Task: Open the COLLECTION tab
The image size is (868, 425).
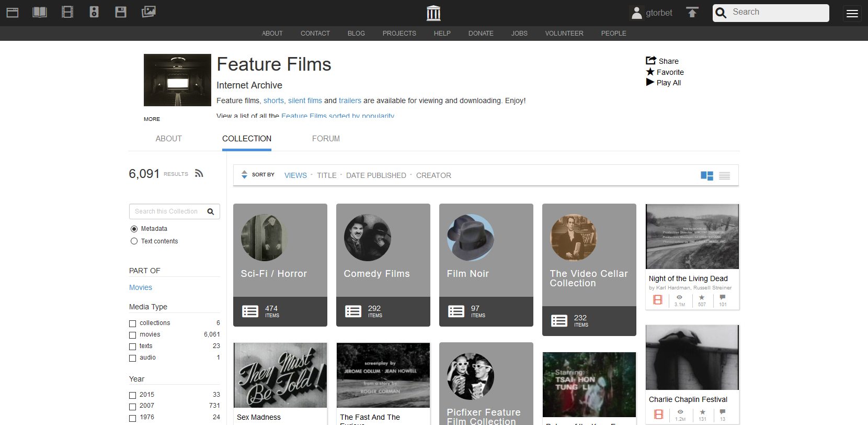Action: pyautogui.click(x=247, y=139)
